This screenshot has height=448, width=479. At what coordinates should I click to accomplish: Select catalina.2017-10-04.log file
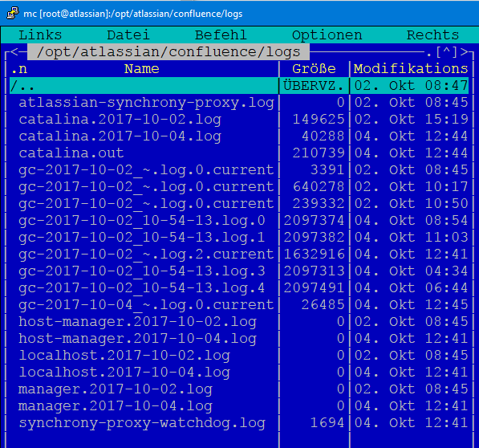point(120,136)
